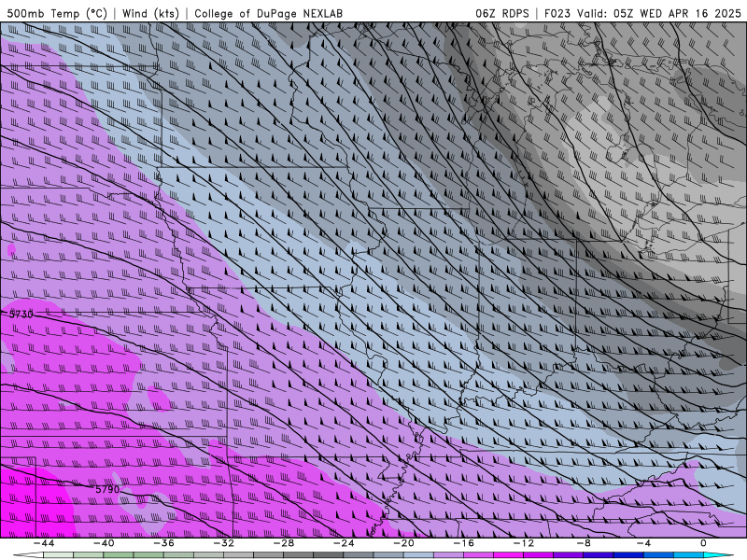Click the -24 value on color scale
Screen dimensions: 747x560
[344, 543]
